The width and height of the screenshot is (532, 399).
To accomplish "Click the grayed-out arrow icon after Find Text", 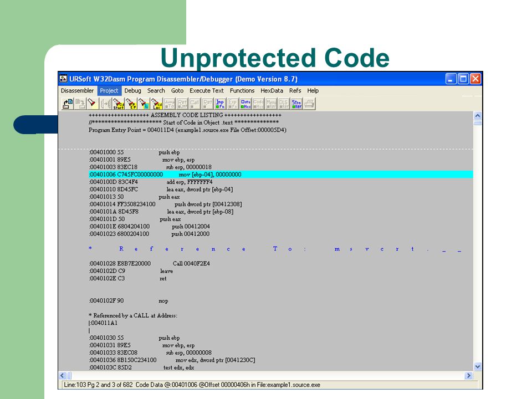I will click(105, 104).
